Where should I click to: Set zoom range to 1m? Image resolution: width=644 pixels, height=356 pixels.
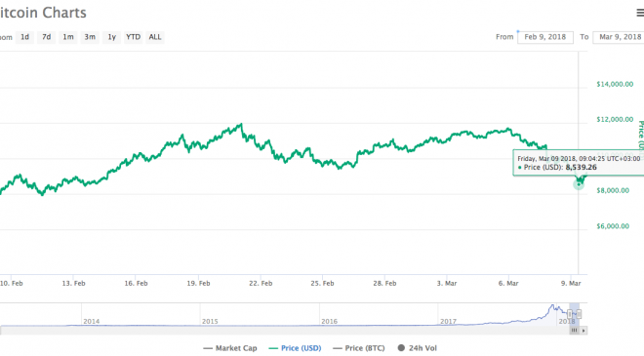tap(68, 37)
